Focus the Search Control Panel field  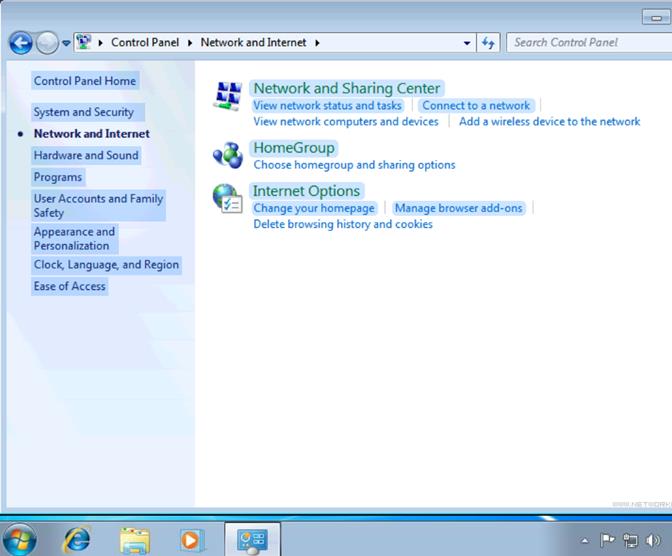[x=589, y=42]
